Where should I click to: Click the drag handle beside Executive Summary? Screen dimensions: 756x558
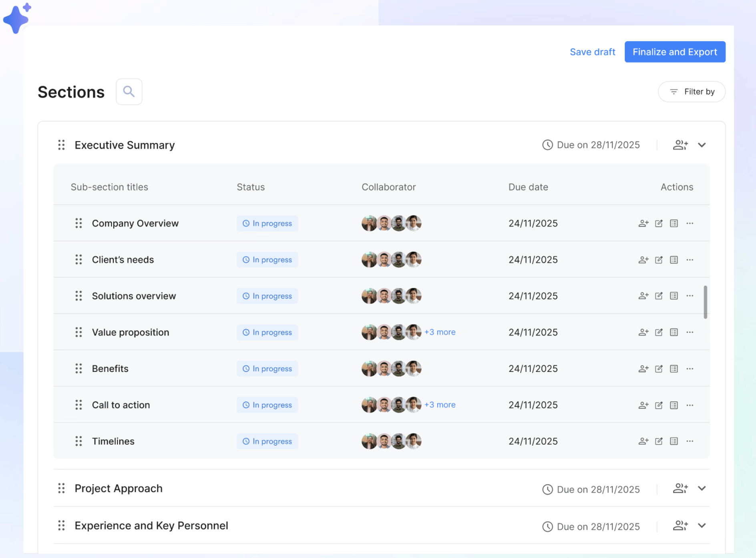[x=61, y=145]
